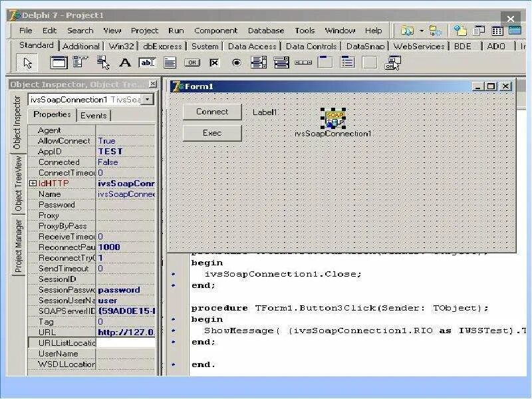The height and width of the screenshot is (399, 532).
Task: Select the ivsSoapConnection1 SOAP component on Form1
Action: (x=334, y=118)
